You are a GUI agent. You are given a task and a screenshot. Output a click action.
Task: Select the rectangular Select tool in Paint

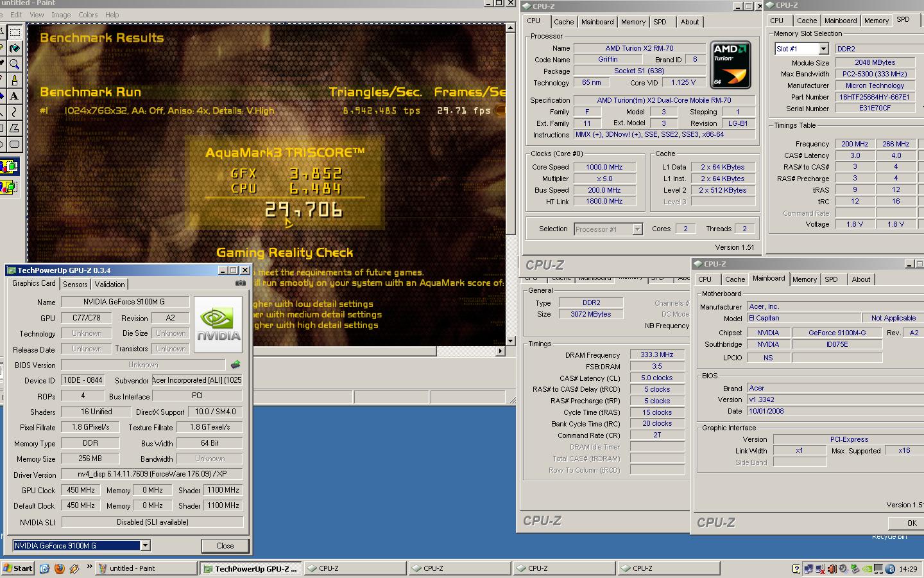click(x=15, y=31)
